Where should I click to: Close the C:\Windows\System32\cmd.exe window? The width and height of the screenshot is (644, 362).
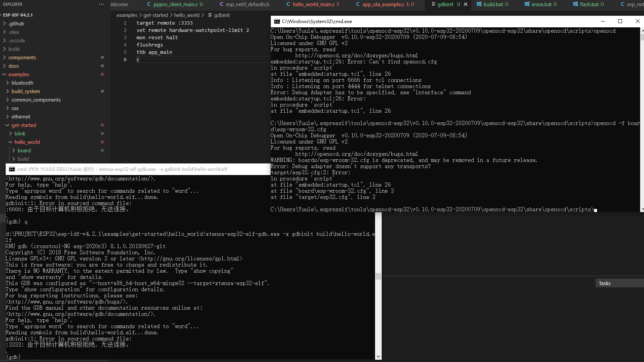637,21
